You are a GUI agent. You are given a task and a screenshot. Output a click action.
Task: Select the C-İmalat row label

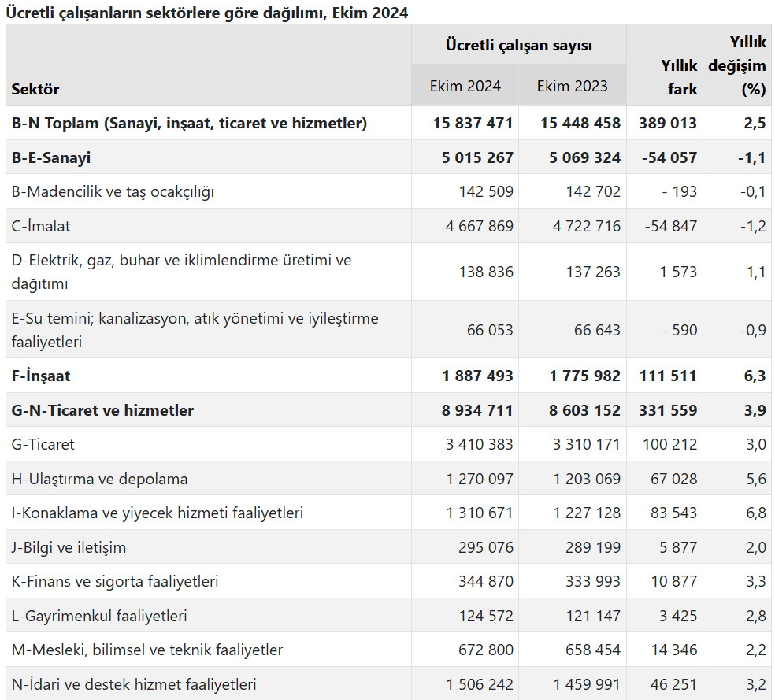point(40,226)
